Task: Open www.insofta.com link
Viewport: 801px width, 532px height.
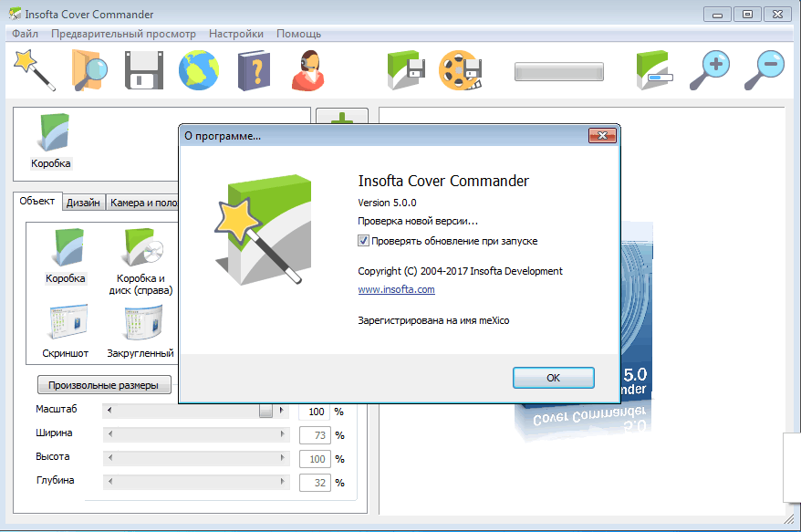Action: [397, 289]
